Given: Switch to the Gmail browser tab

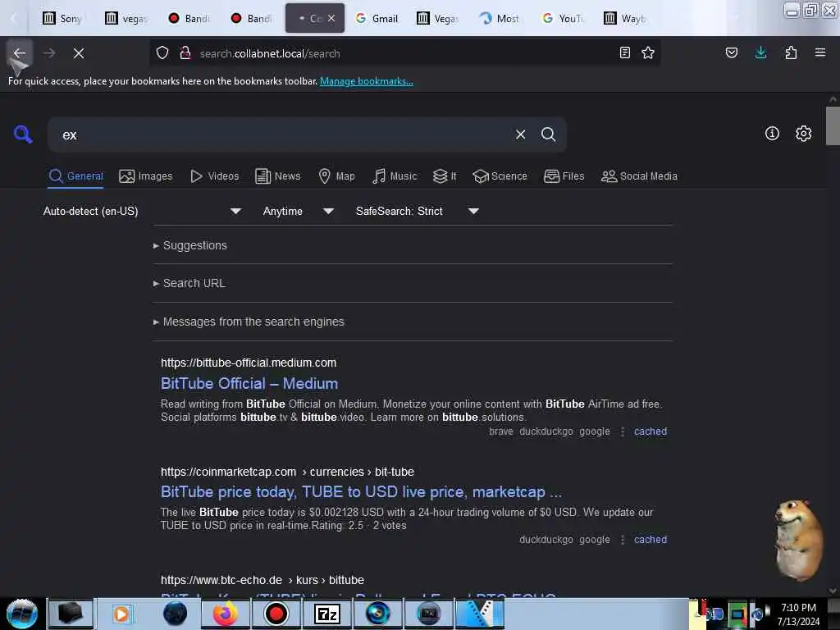Looking at the screenshot, I should (x=377, y=18).
